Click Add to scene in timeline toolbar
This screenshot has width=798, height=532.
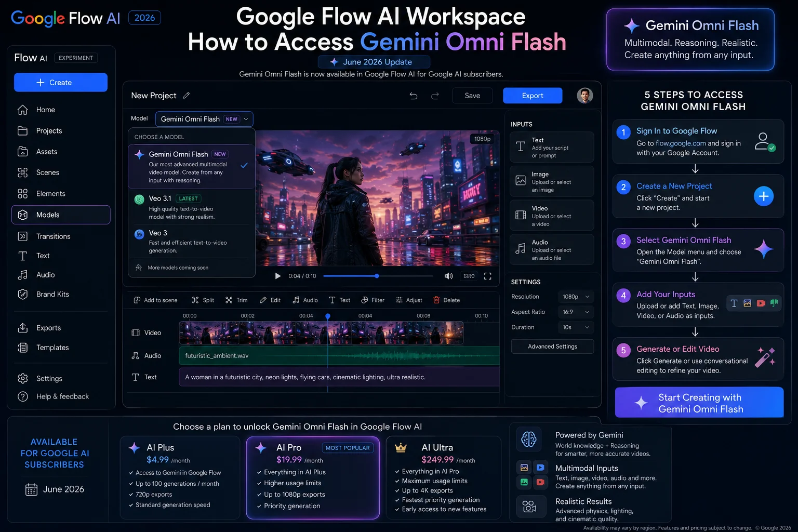tap(155, 300)
